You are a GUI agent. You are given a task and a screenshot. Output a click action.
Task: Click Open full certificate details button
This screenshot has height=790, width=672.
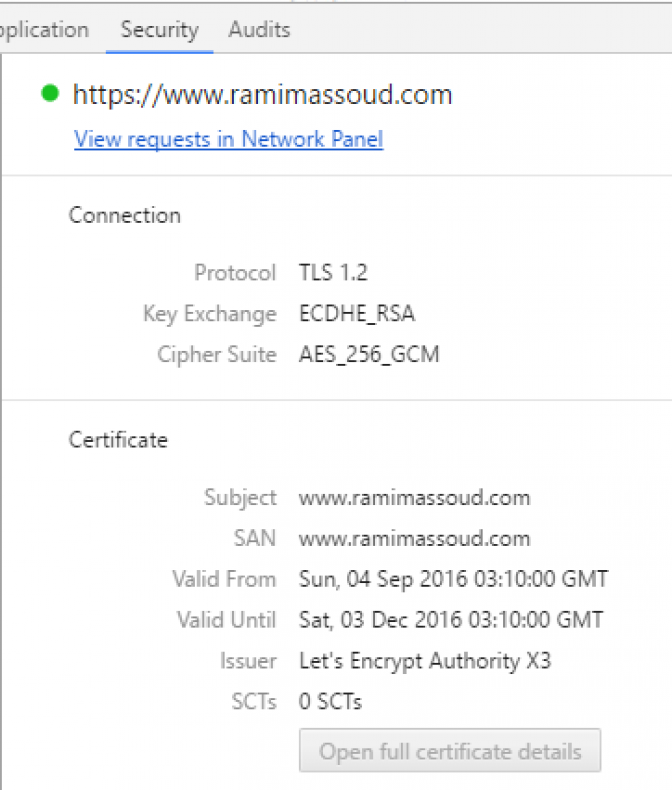click(x=450, y=750)
